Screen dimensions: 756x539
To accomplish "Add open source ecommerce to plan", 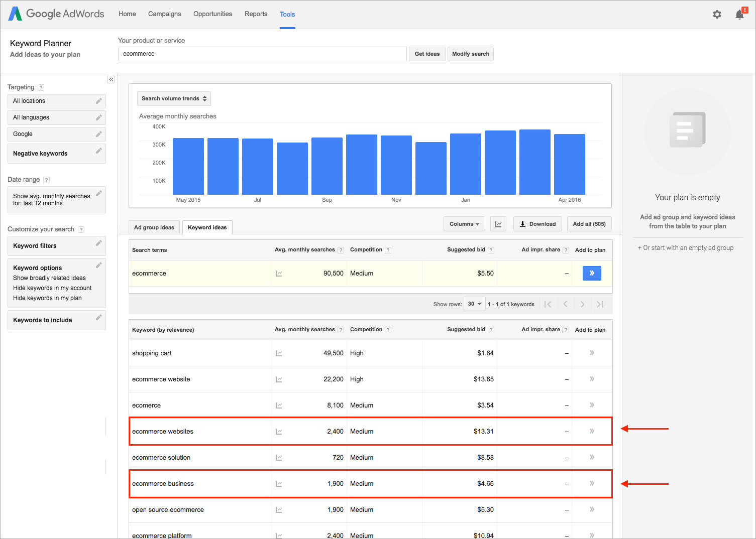I will point(592,509).
